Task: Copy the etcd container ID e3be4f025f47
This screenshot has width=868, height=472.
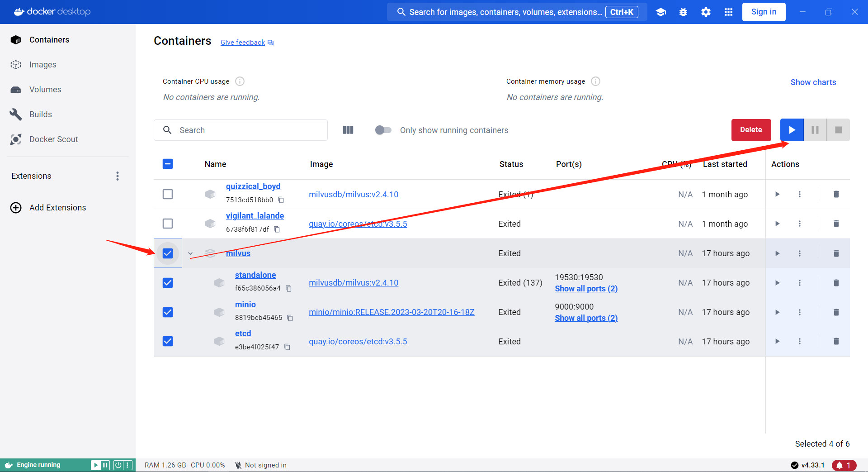Action: (x=287, y=347)
